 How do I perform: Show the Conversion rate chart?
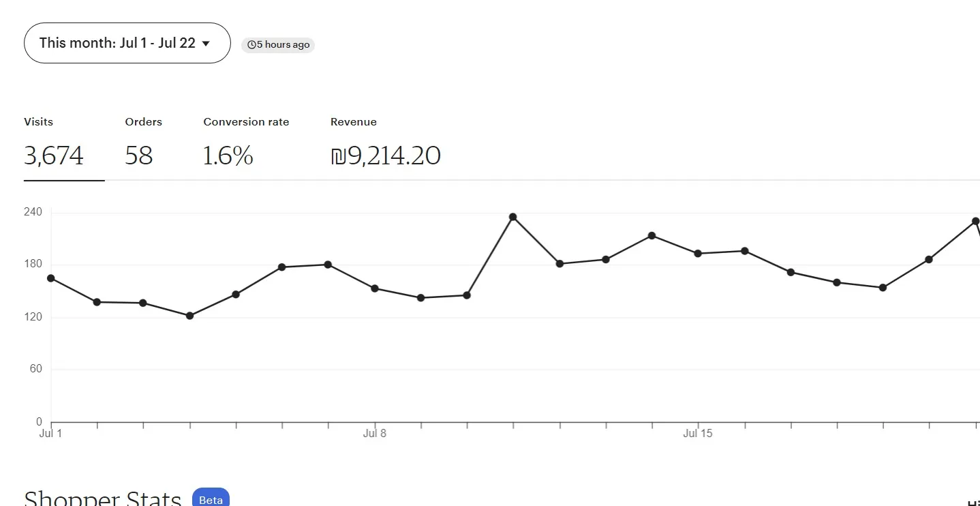(x=246, y=122)
